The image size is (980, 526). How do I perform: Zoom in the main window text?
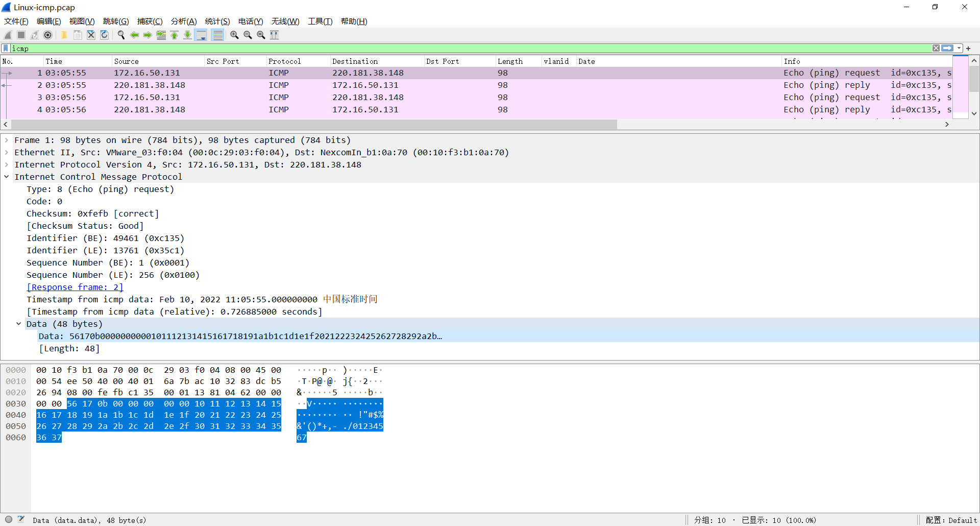(234, 35)
